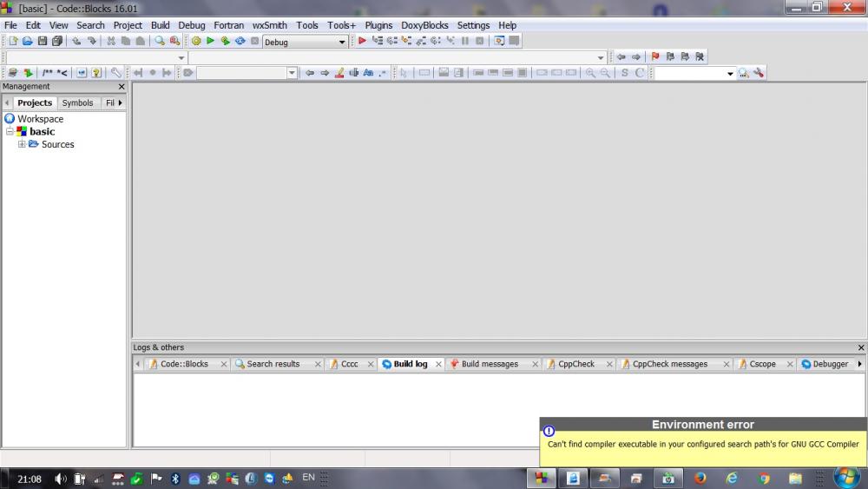This screenshot has width=868, height=489.
Task: Click the taskbar volume speaker icon
Action: click(61, 479)
